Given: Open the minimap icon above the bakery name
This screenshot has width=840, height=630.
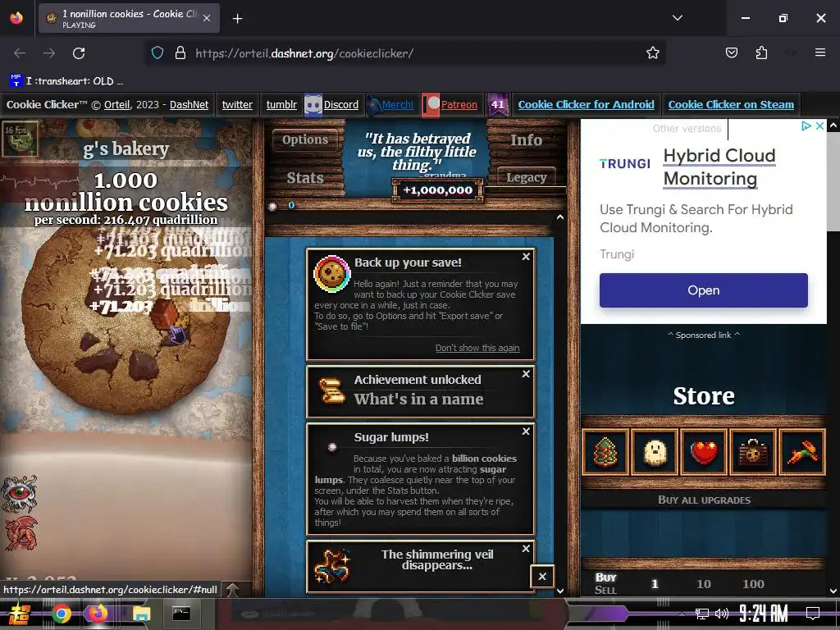Looking at the screenshot, I should coord(21,139).
